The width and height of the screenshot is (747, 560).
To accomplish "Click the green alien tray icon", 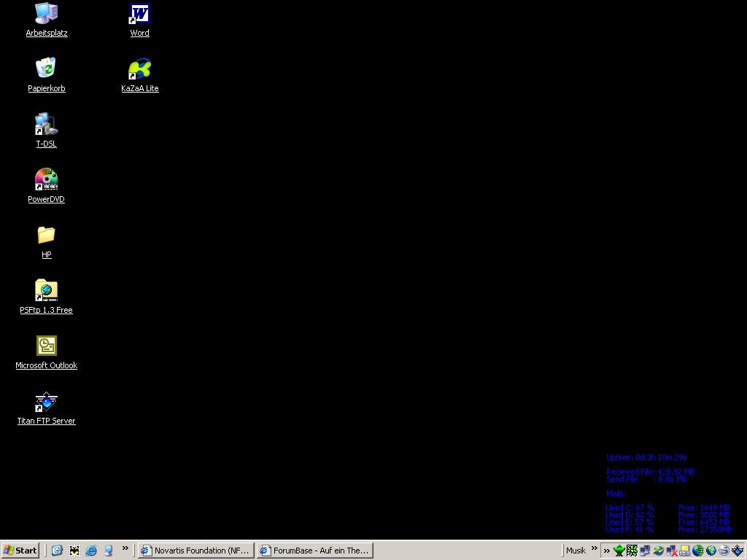I will (619, 551).
